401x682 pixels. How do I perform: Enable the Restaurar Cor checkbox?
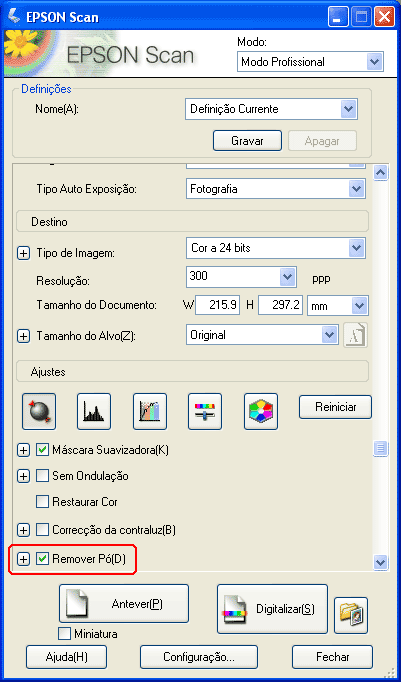pos(43,502)
